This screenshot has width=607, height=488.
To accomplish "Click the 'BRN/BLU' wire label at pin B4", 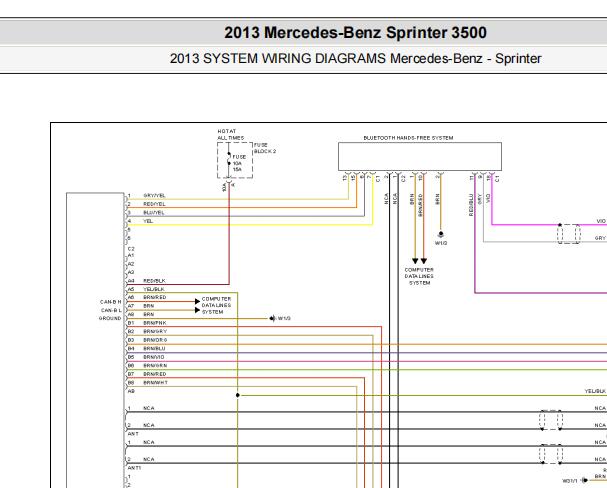I will coord(154,348).
